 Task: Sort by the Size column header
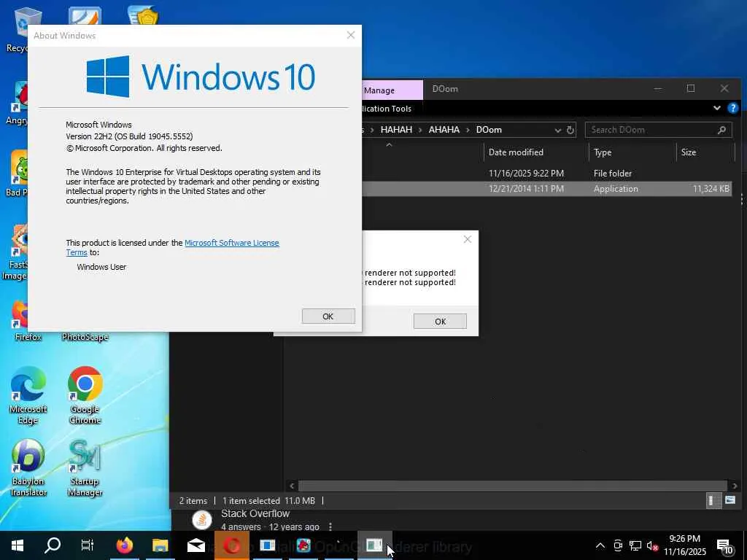coord(705,152)
